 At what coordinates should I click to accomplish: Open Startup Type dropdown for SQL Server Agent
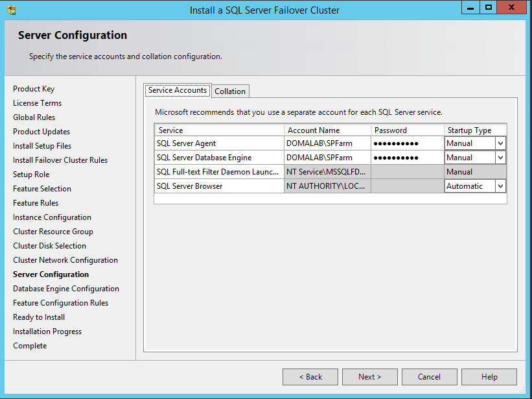click(x=500, y=143)
